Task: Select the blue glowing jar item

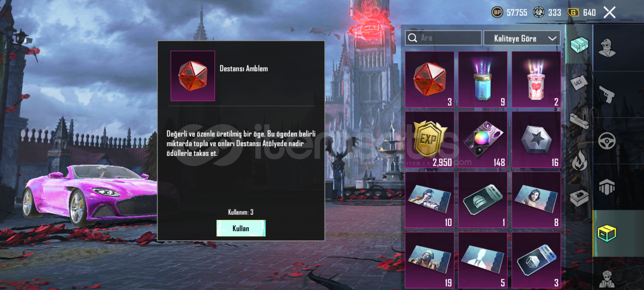Action: [x=482, y=79]
